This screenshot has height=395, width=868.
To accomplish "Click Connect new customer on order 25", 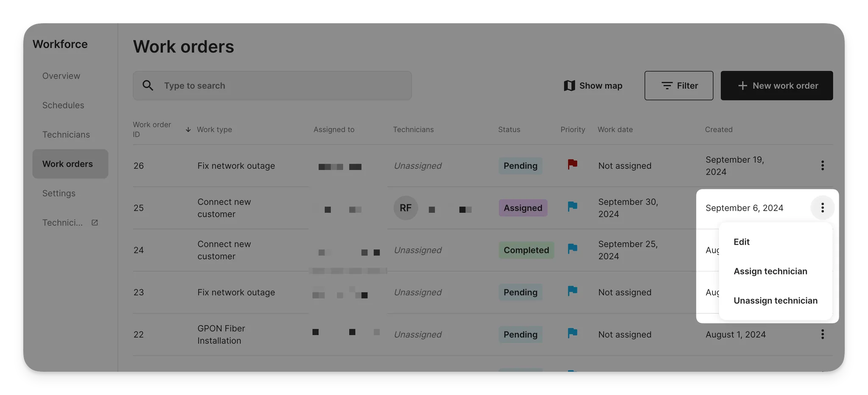I will coord(224,208).
